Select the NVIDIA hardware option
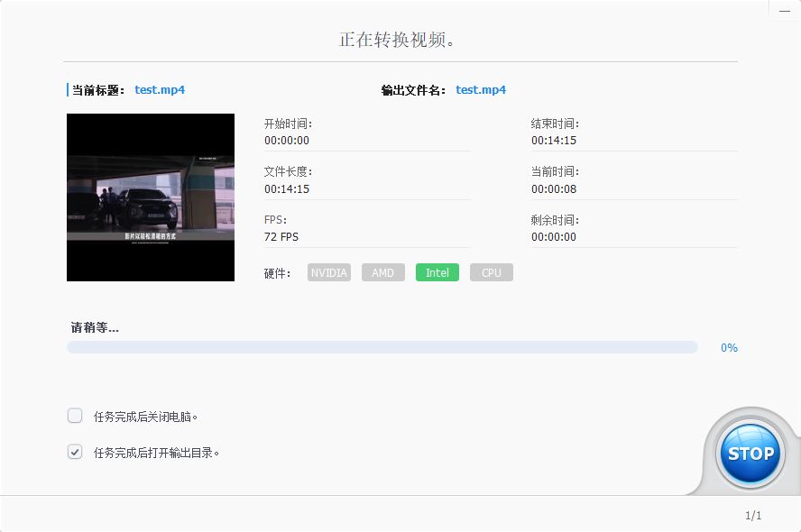 pyautogui.click(x=329, y=272)
